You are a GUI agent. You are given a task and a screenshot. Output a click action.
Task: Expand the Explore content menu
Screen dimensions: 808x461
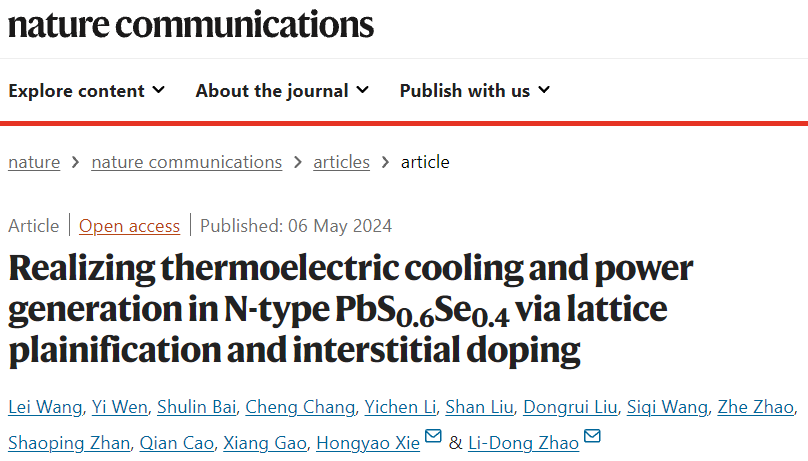[x=87, y=91]
